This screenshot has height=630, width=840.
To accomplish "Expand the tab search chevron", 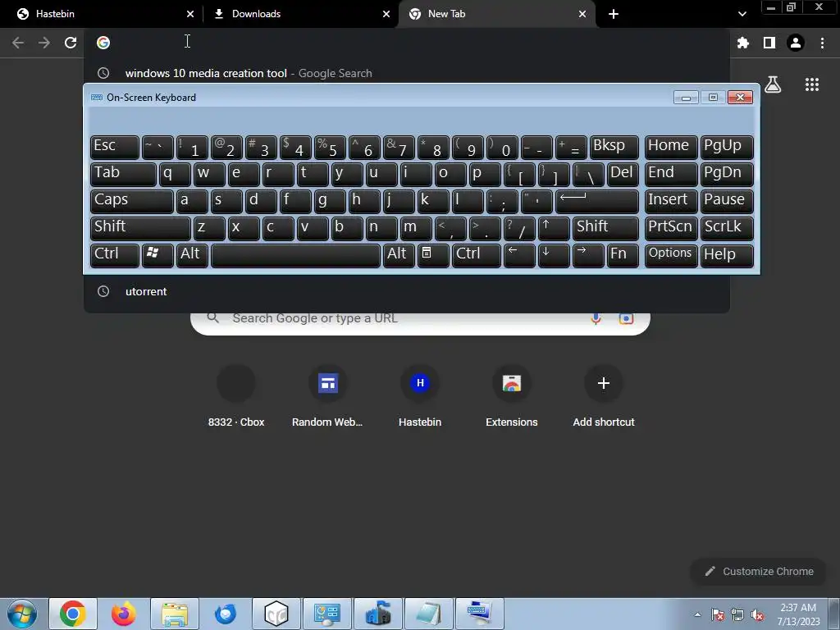I will pyautogui.click(x=742, y=14).
